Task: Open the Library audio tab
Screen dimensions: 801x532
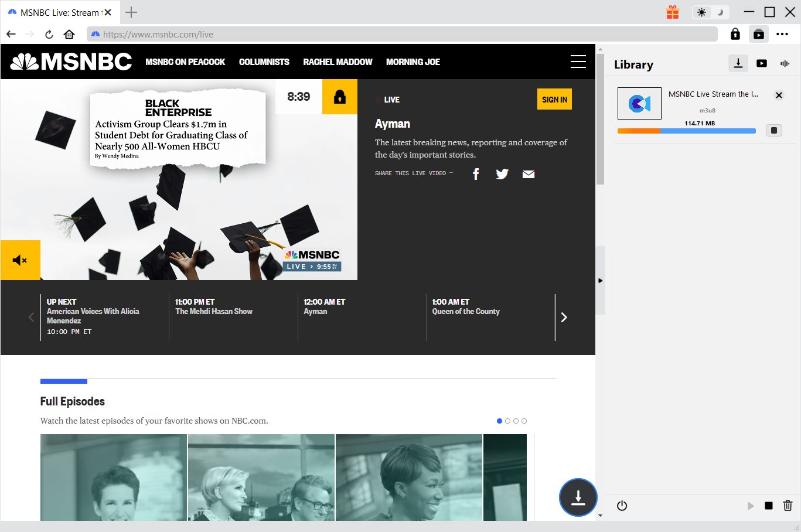Action: click(x=785, y=63)
